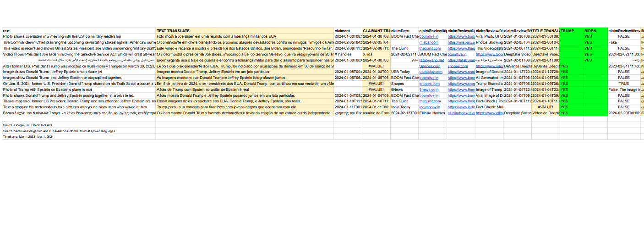Select the 'text' column header cell
Screen dimensions: 644x235
click(79, 31)
